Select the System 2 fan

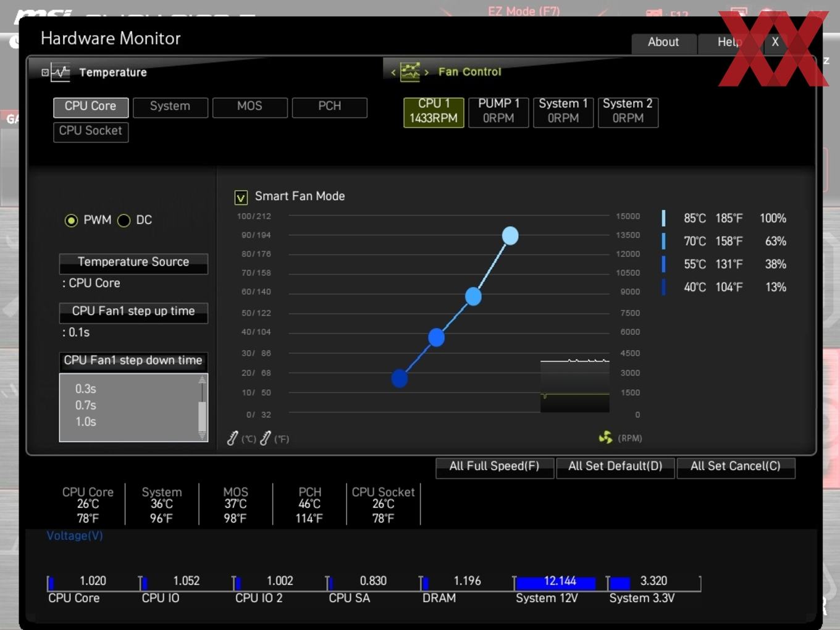click(628, 112)
